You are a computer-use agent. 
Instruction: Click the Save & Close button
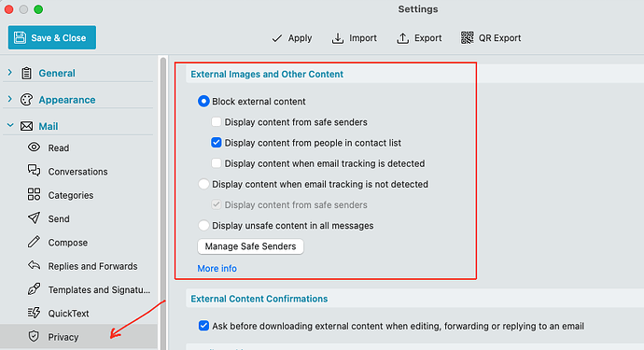(52, 37)
